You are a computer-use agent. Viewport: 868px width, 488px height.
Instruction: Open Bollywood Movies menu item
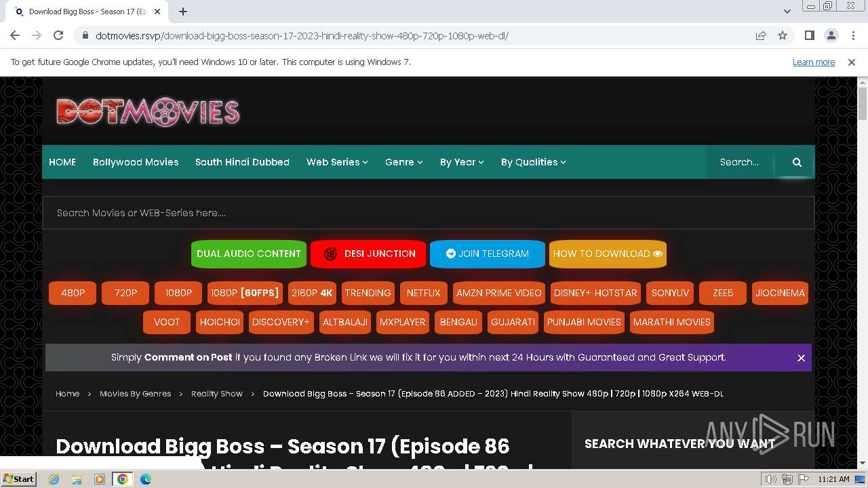pyautogui.click(x=136, y=162)
